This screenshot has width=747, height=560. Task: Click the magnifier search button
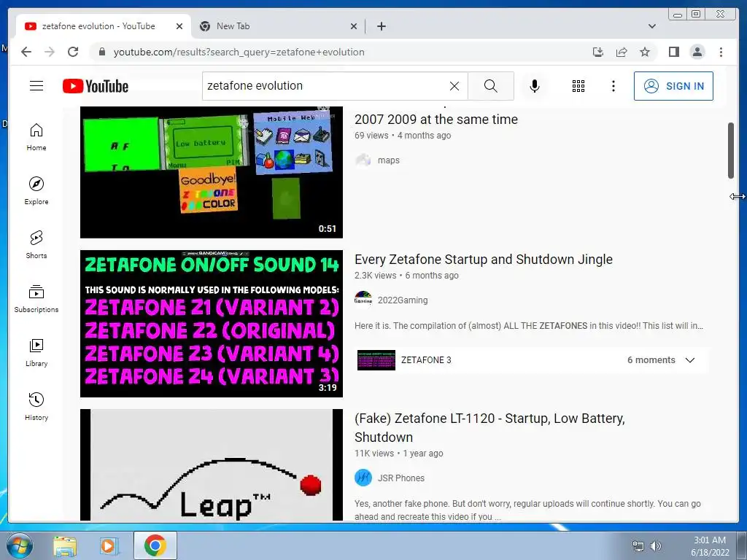click(x=491, y=86)
